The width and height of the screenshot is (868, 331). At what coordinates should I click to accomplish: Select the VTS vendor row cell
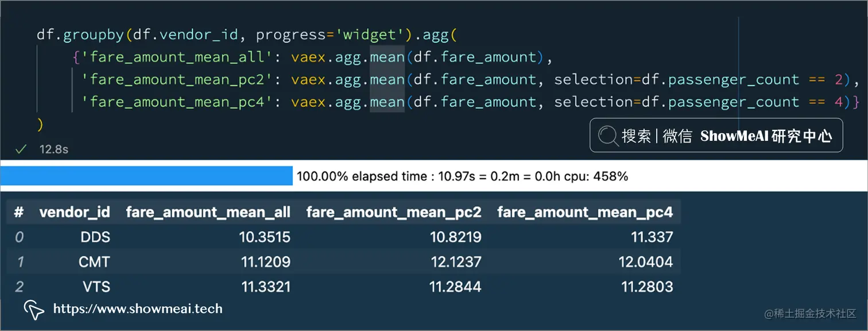(95, 287)
